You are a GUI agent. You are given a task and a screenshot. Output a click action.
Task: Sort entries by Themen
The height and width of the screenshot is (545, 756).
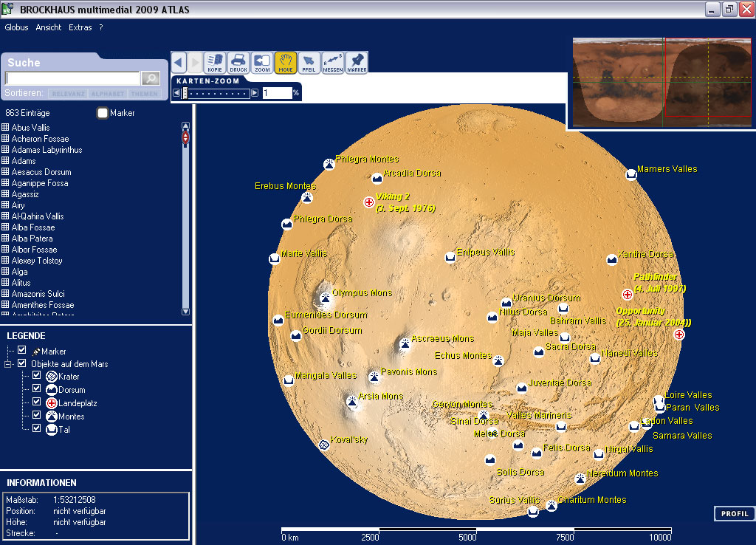tap(144, 94)
